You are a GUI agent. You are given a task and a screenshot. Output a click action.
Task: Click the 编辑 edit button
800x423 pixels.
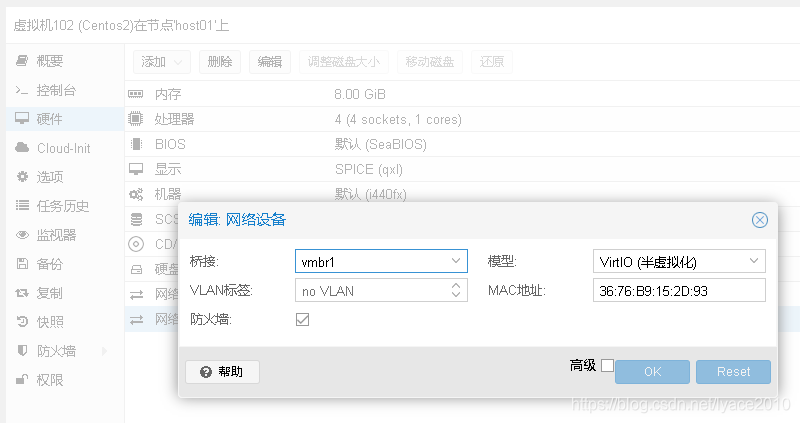(270, 62)
